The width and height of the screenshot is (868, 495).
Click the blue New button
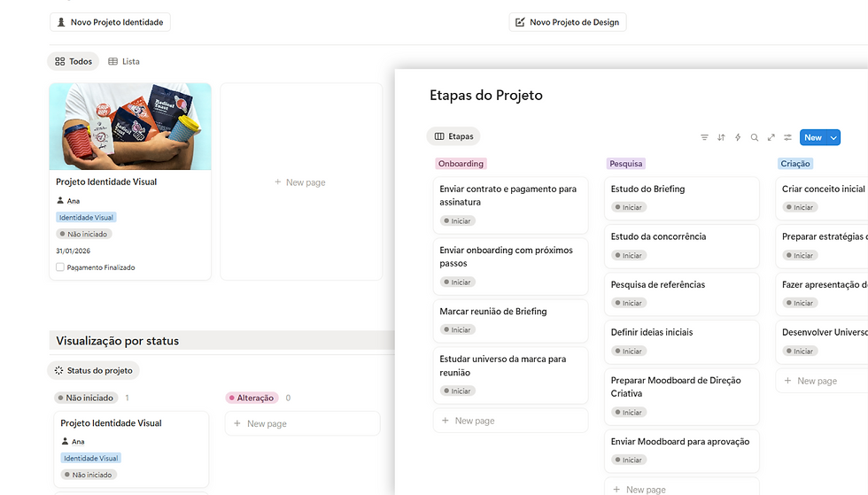813,137
